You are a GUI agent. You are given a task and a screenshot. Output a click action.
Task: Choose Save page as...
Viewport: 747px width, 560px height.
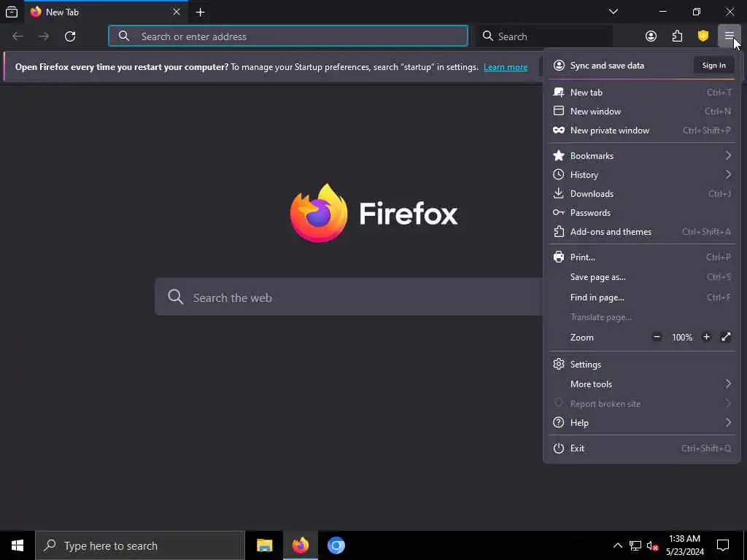(642, 277)
